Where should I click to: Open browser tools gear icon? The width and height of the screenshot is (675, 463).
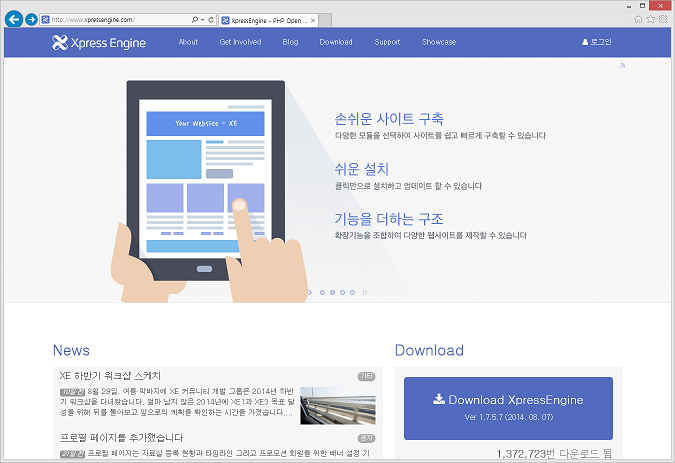[x=663, y=19]
